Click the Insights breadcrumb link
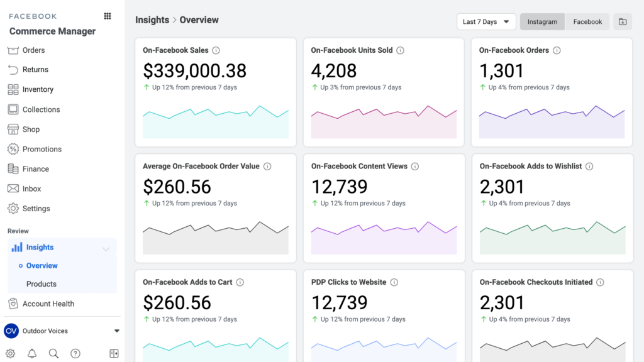The height and width of the screenshot is (362, 644). pos(152,19)
